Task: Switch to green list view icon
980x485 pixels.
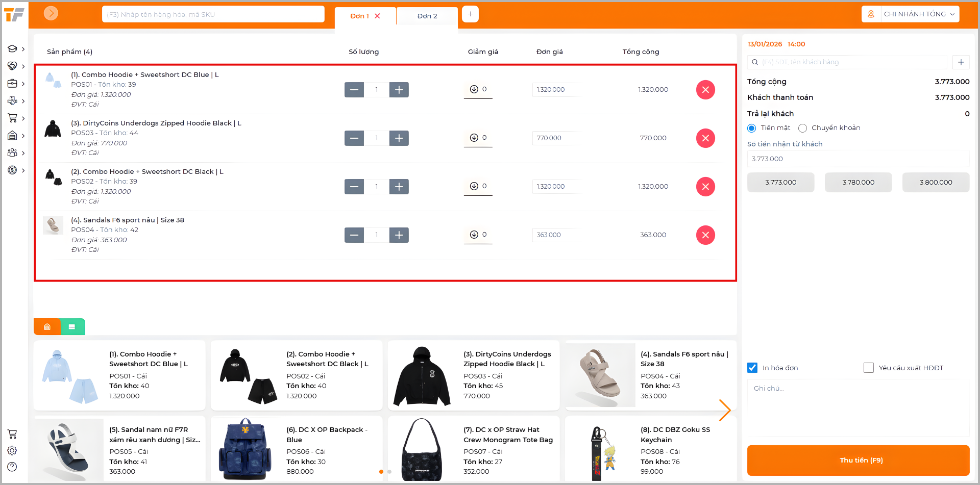Action: 72,327
